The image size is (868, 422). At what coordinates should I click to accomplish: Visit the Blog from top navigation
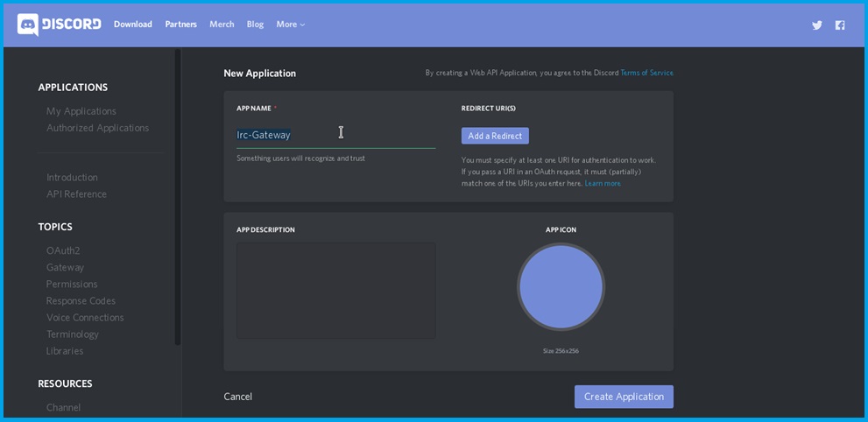255,25
